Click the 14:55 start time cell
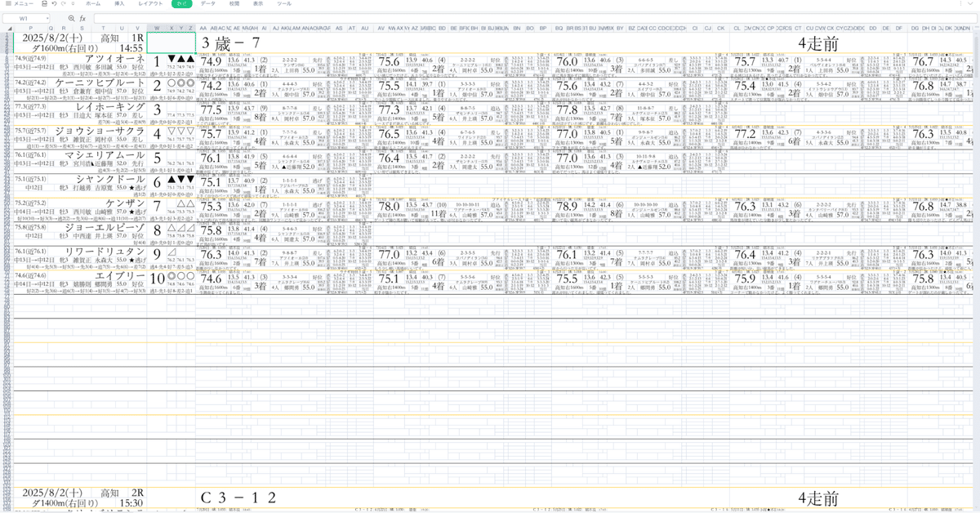This screenshot has height=513, width=980. coord(132,48)
